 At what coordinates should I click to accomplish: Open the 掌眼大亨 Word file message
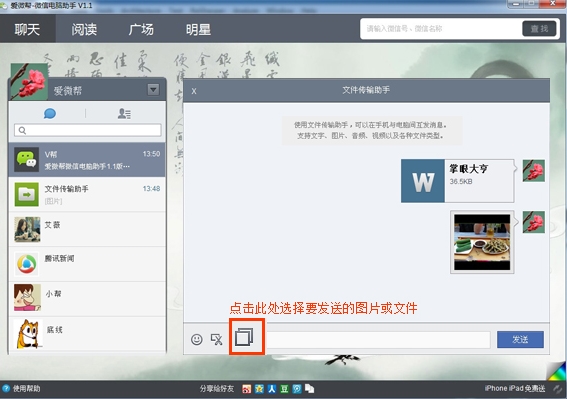pyautogui.click(x=457, y=181)
